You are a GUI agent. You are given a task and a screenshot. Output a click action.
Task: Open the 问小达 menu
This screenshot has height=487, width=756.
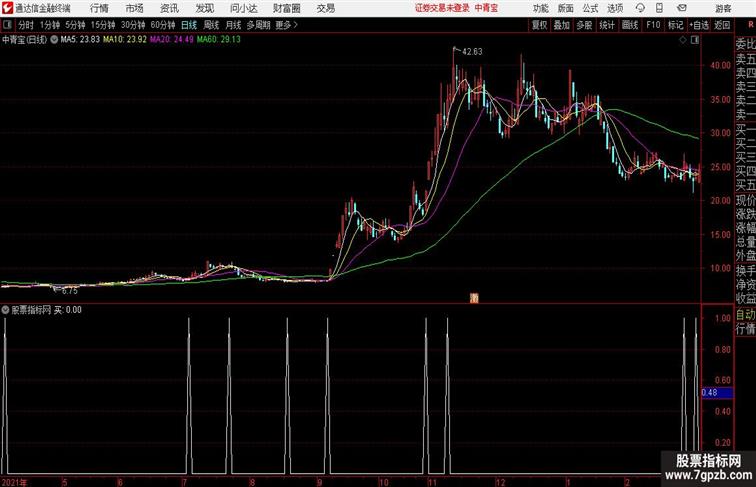pyautogui.click(x=244, y=8)
